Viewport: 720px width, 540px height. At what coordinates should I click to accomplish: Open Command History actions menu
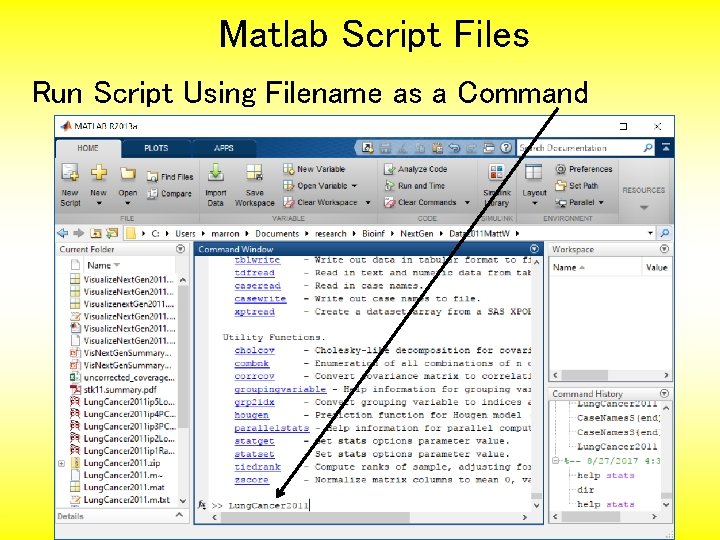point(664,394)
